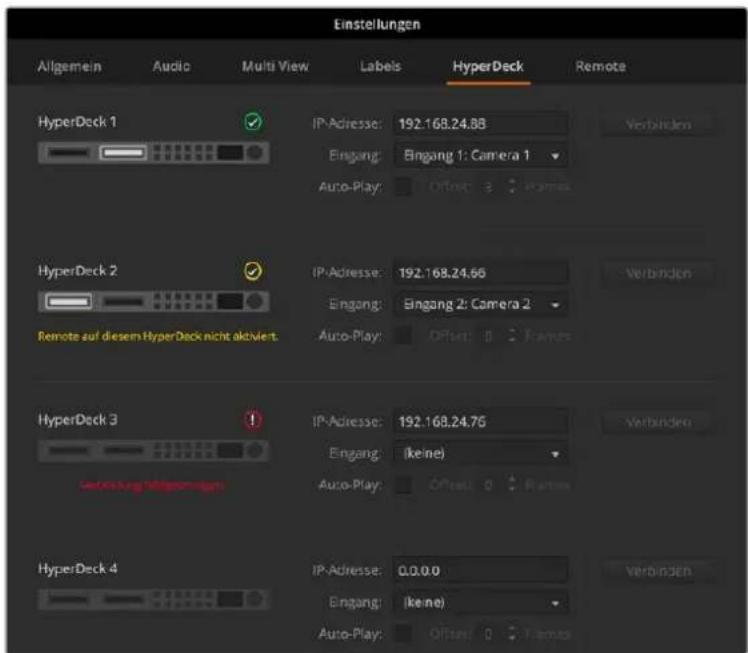Image resolution: width=748 pixels, height=653 pixels.
Task: Click the red connection error text under HyperDeck 3
Action: [152, 486]
